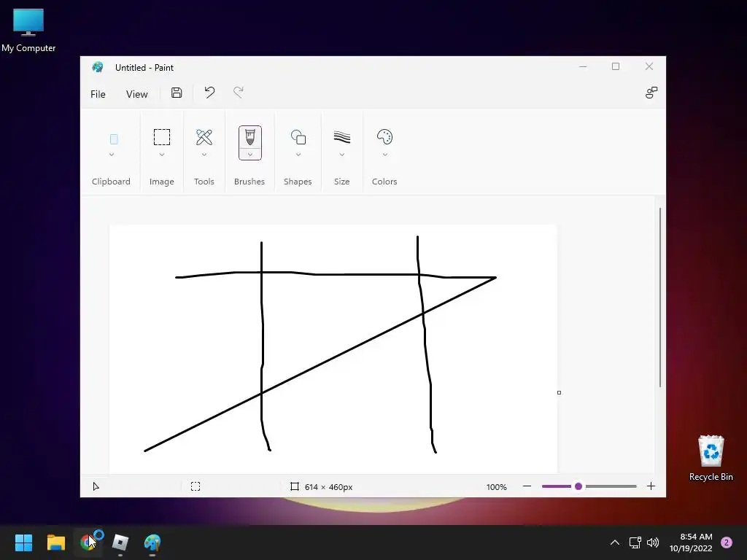Maximize the Paint window
The height and width of the screenshot is (560, 747).
click(x=616, y=66)
